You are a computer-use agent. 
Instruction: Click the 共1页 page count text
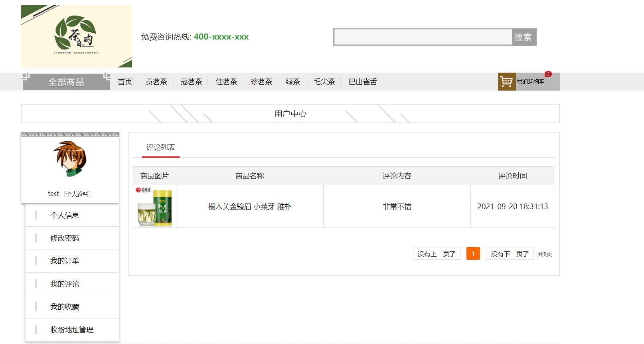click(545, 254)
